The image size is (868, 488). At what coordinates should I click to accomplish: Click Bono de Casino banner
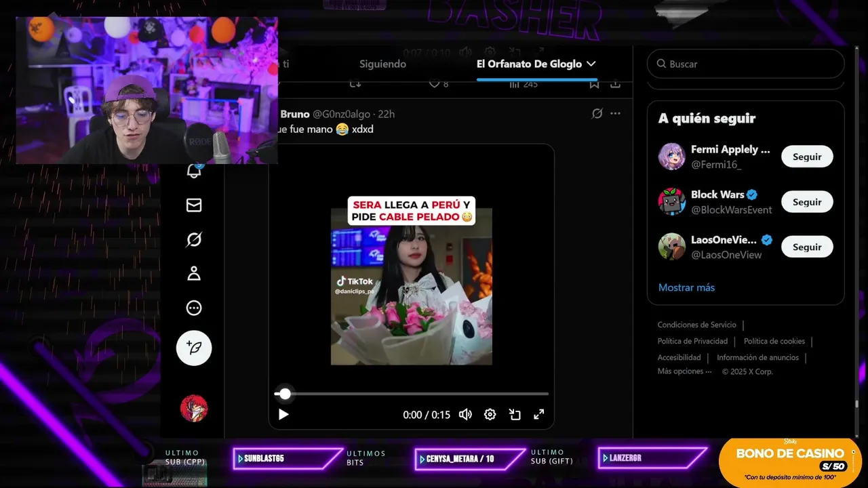790,462
